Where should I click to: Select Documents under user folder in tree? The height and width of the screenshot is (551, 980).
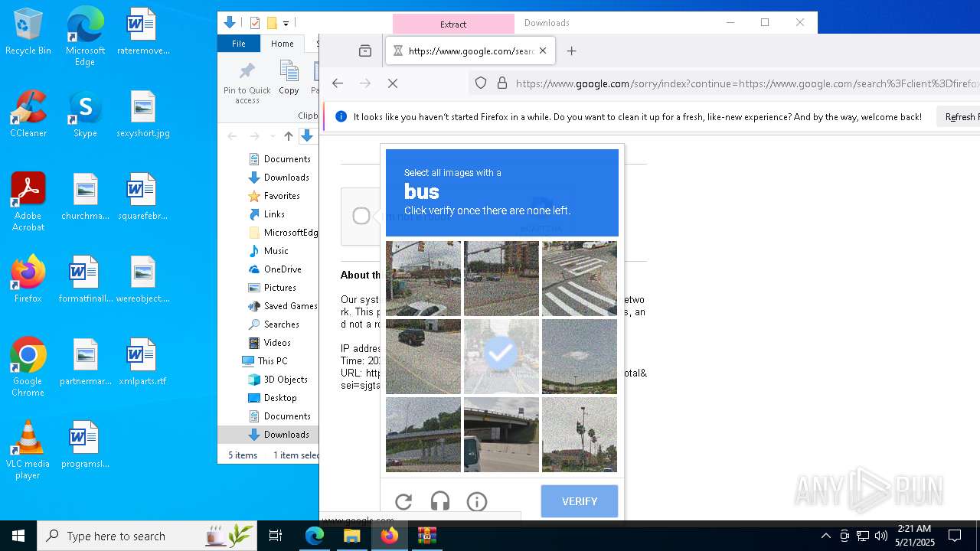click(x=287, y=159)
